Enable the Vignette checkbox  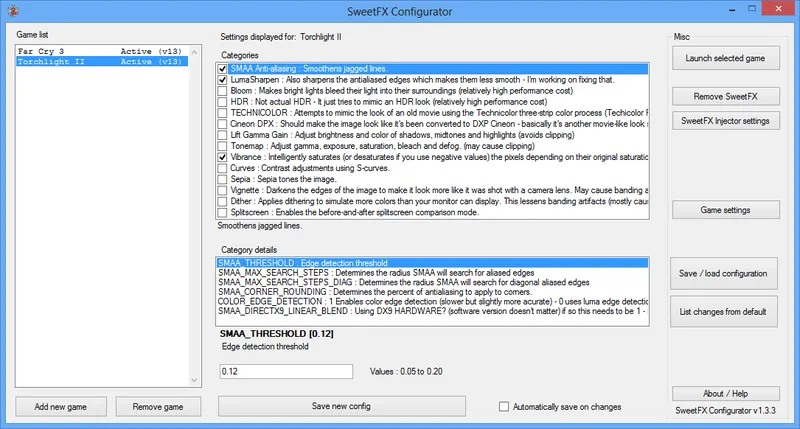click(x=222, y=190)
